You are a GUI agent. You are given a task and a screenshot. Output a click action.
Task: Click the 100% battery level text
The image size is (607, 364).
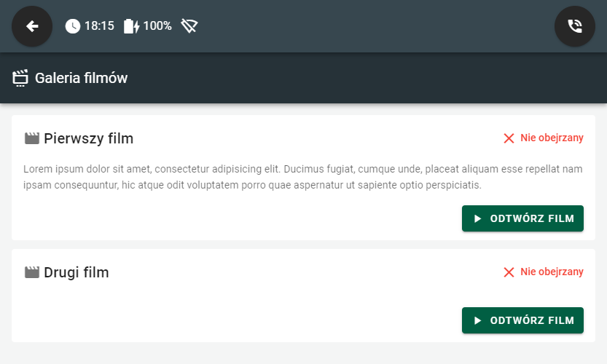157,26
